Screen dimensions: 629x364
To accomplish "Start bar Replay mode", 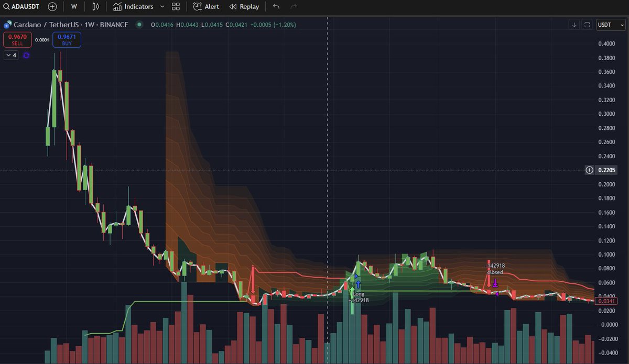I will tap(243, 6).
